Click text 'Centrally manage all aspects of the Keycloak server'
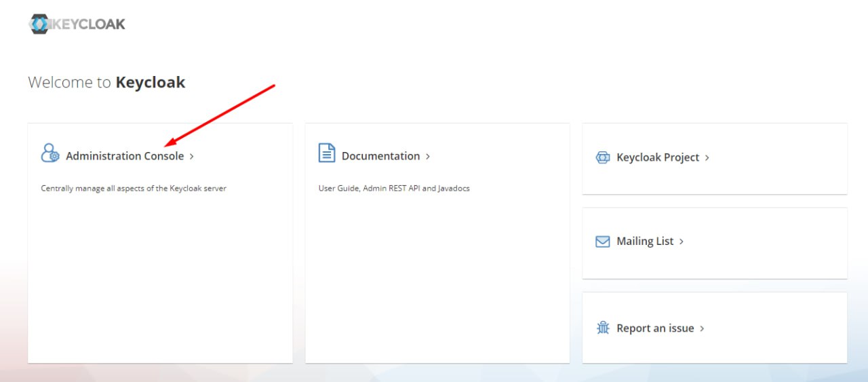The height and width of the screenshot is (382, 868). 134,189
